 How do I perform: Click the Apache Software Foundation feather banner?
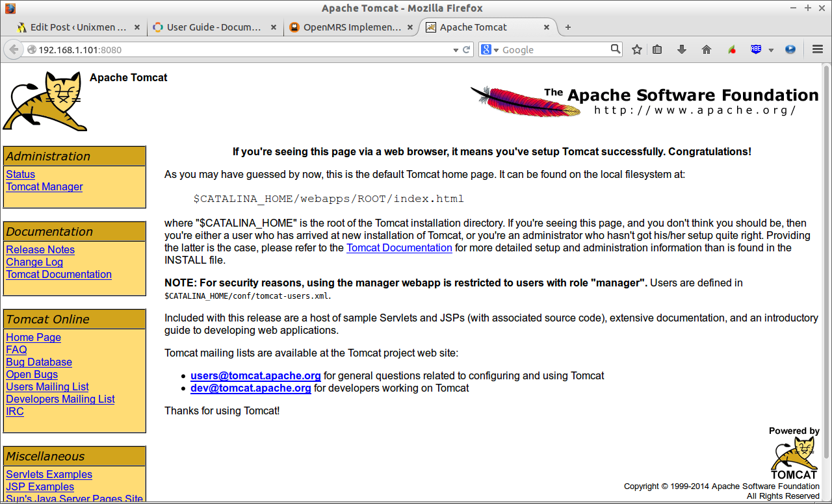coord(644,101)
